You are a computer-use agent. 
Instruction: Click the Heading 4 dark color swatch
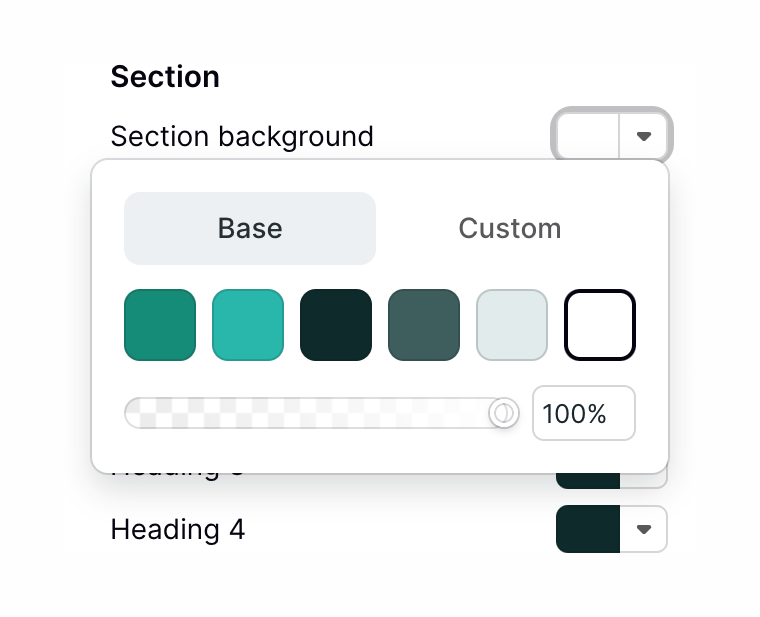pos(588,529)
